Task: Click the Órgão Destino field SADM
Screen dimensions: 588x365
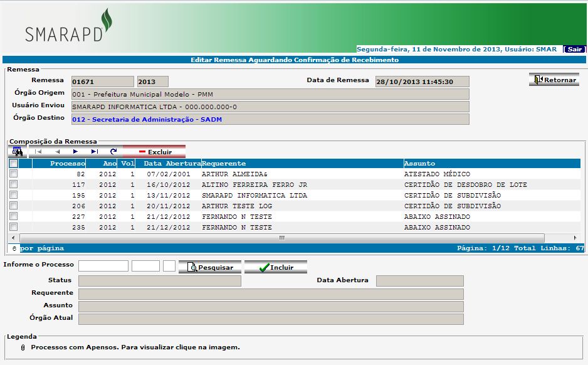Action: pos(270,119)
